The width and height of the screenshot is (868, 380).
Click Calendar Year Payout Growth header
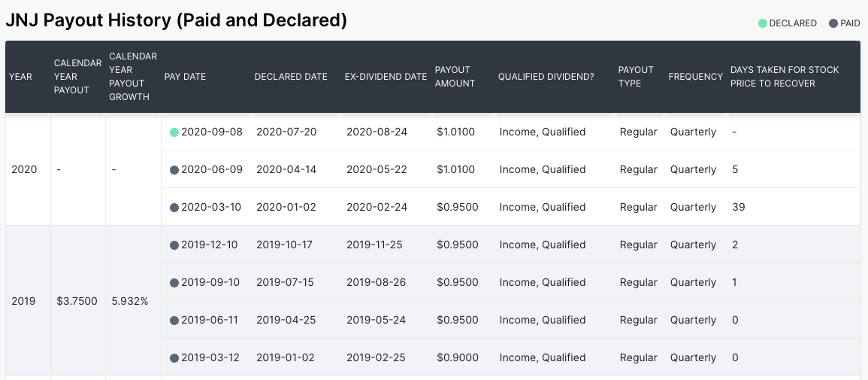(133, 77)
